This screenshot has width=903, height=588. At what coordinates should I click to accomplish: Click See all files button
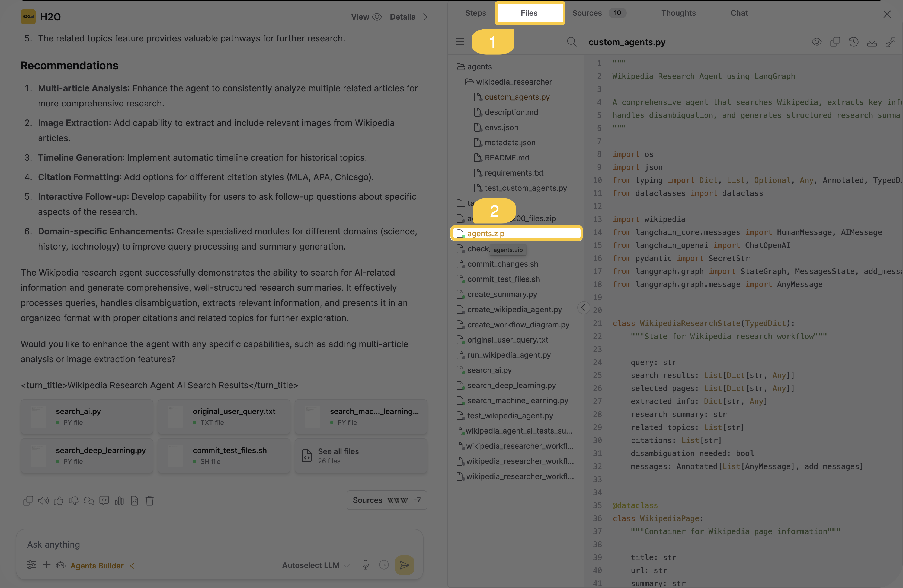(360, 456)
